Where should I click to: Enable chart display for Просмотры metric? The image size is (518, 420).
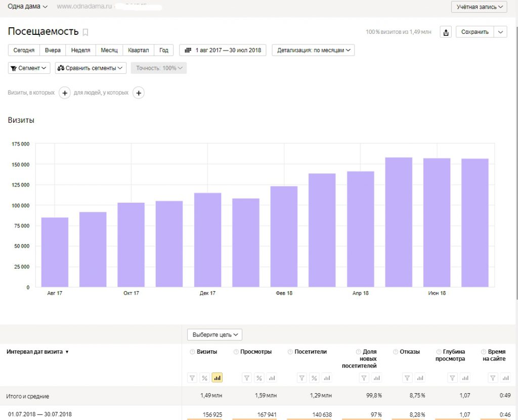click(x=272, y=378)
